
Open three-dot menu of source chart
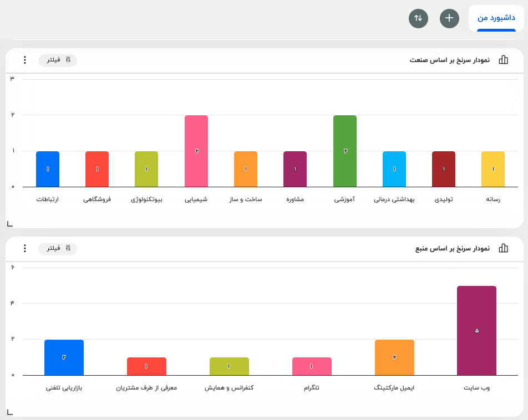pos(24,248)
